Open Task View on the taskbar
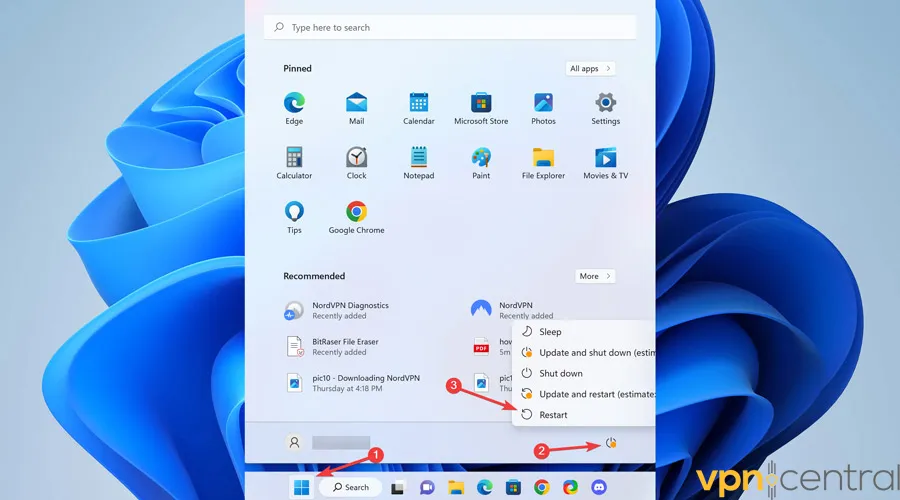 pos(397,487)
